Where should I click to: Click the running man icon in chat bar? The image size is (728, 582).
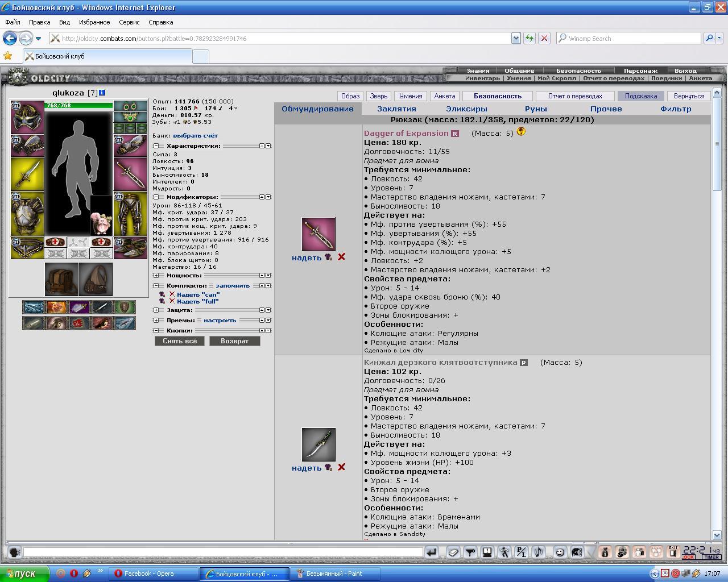click(x=504, y=552)
